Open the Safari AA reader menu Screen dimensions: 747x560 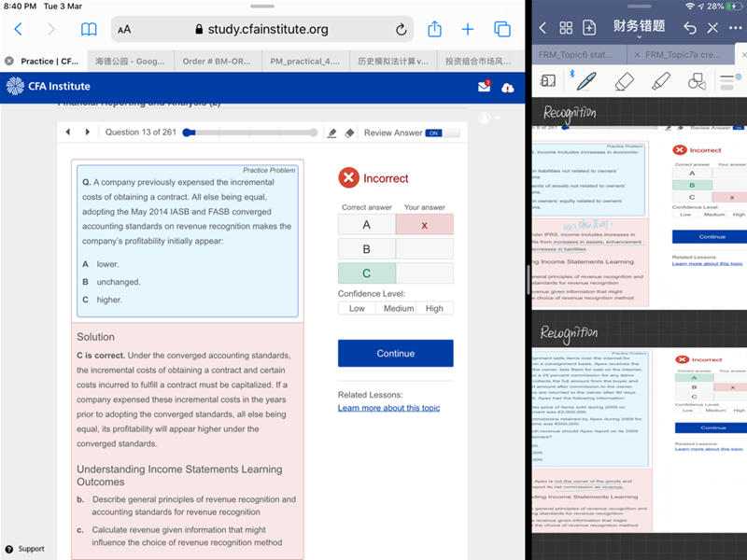[x=124, y=30]
